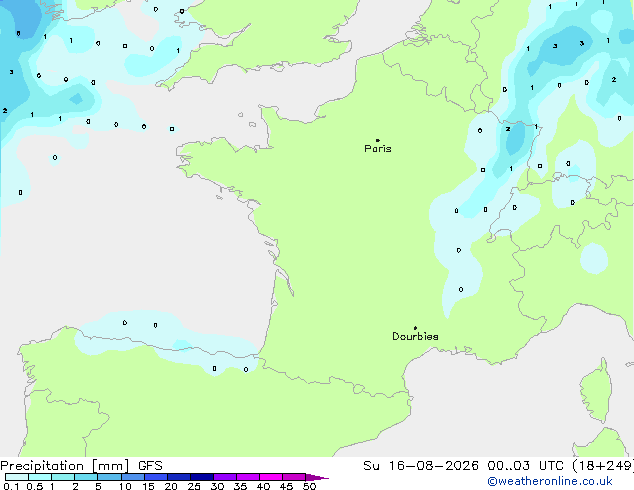This screenshot has width=634, height=490.
Task: Select the 0.1 mm legend color swatch
Action: tap(17, 477)
